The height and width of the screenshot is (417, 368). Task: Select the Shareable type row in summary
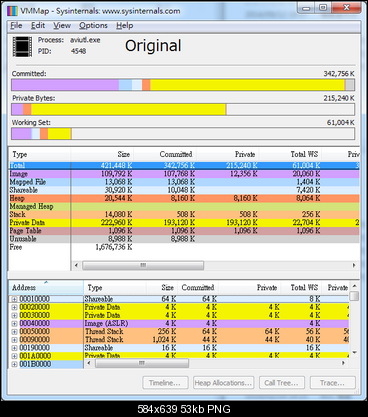[184, 190]
